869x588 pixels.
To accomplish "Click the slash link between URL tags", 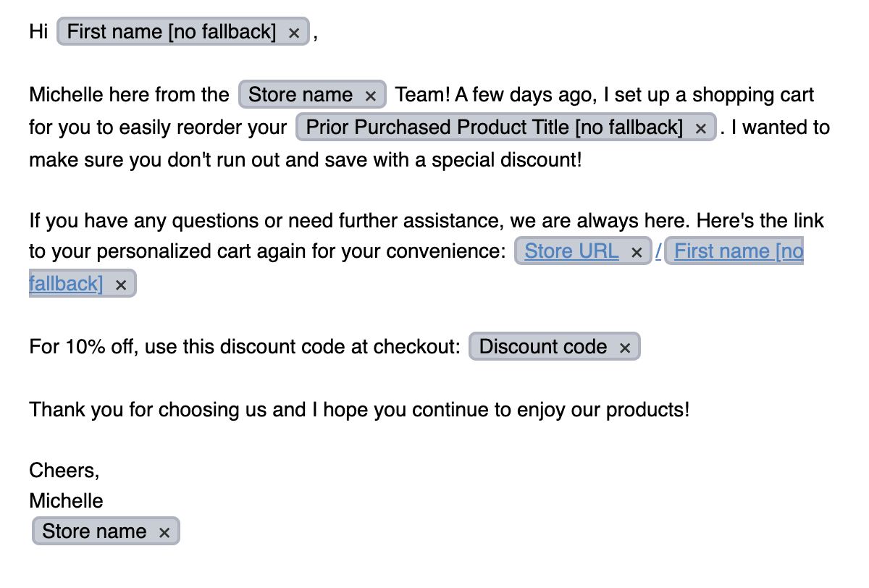I will tap(658, 251).
